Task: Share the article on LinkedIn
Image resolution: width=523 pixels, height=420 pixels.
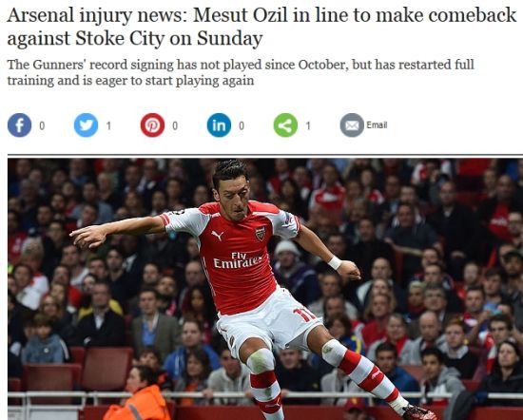Action: 219,125
